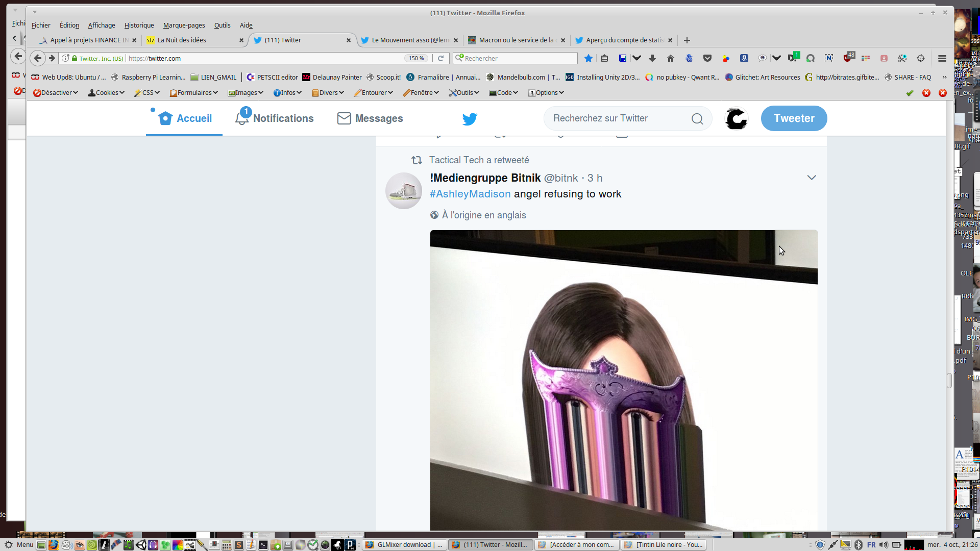Expand the tweet options chevron

(x=811, y=178)
